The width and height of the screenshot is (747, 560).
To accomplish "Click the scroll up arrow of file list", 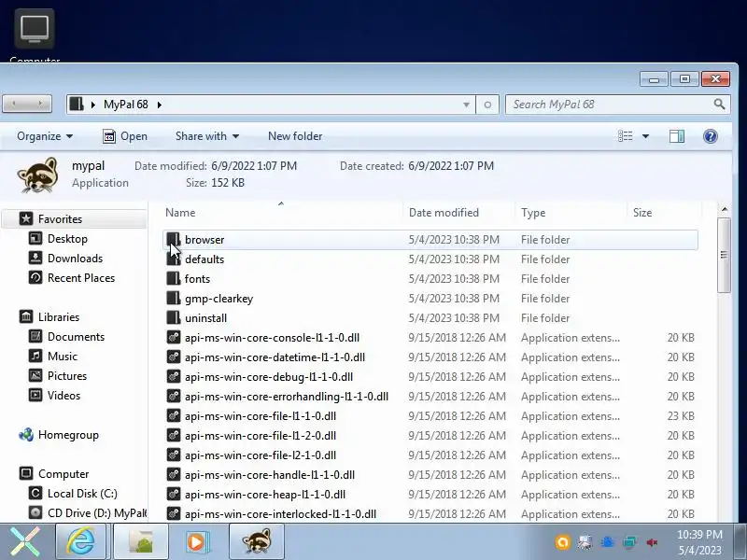I will tap(725, 209).
